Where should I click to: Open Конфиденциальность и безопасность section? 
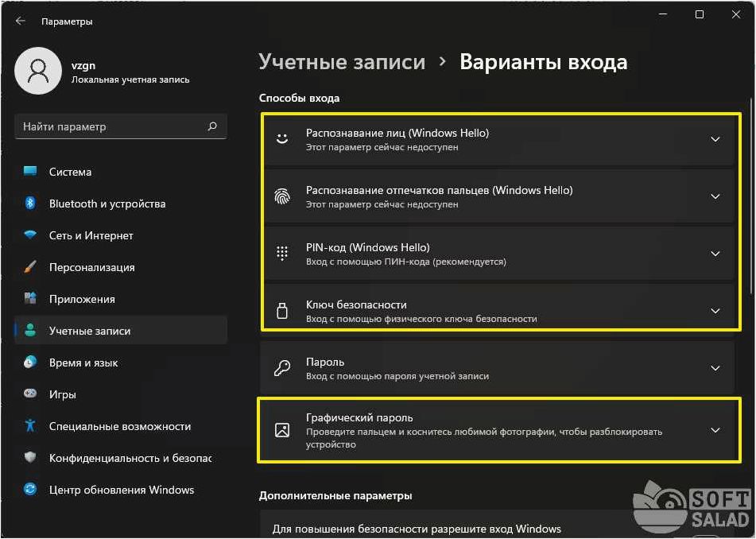pos(121,458)
